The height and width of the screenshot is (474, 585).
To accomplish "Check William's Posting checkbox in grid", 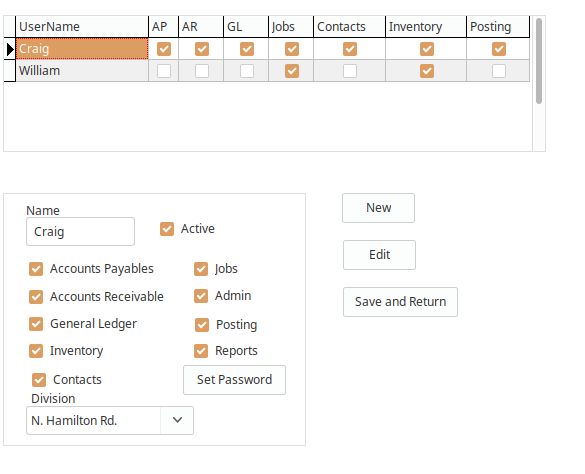I will click(499, 71).
